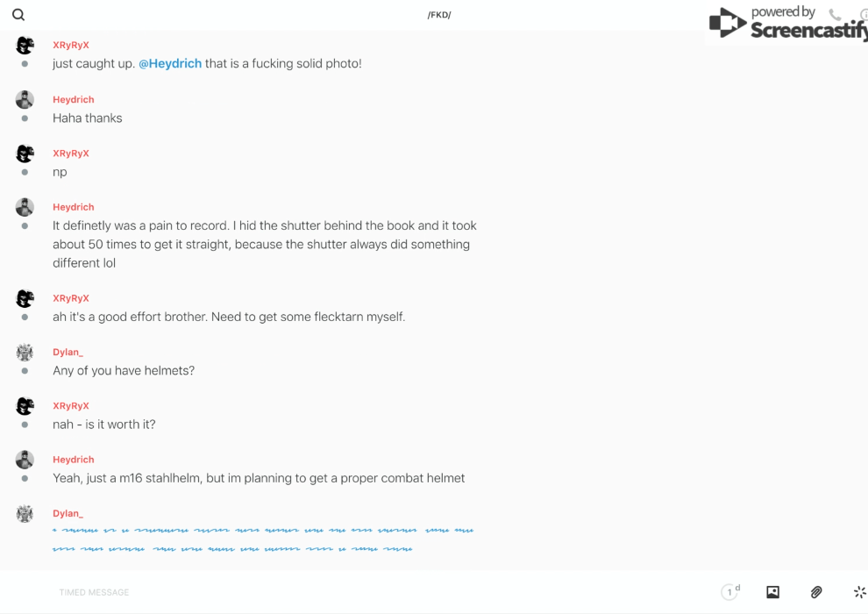The width and height of the screenshot is (868, 614).
Task: Click the Heydrich name above the shutter message
Action: (74, 208)
